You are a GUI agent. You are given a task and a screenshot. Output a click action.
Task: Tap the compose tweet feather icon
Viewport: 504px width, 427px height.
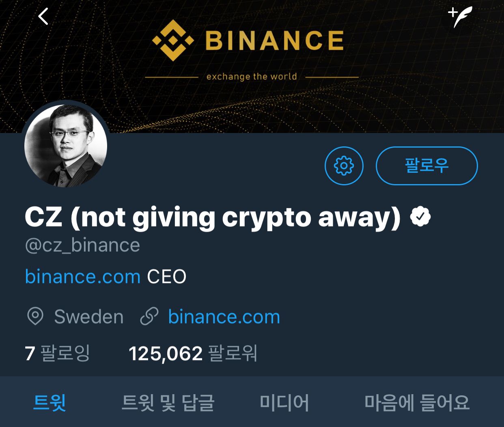click(461, 17)
